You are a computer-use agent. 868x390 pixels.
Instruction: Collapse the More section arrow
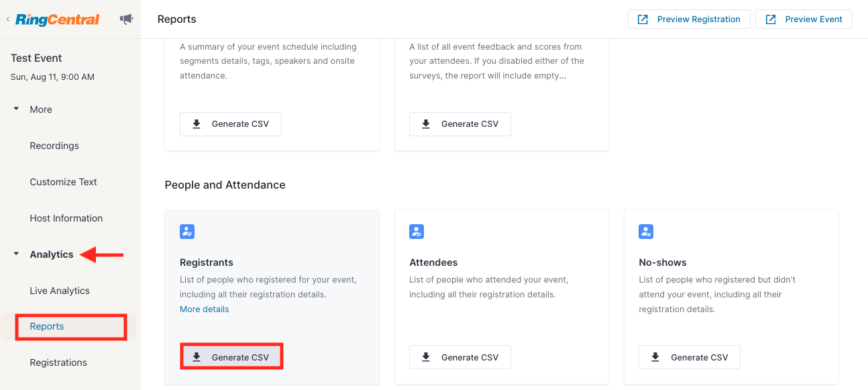click(16, 109)
